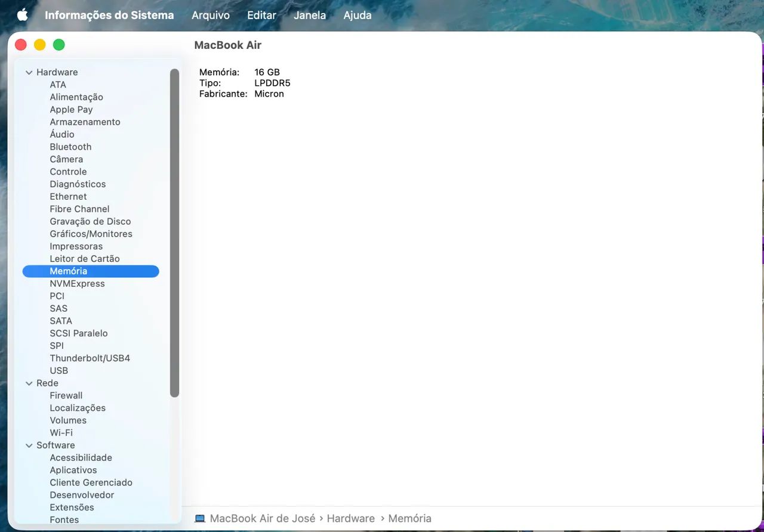Select Extensões under Software
The width and height of the screenshot is (764, 532).
[x=72, y=508]
